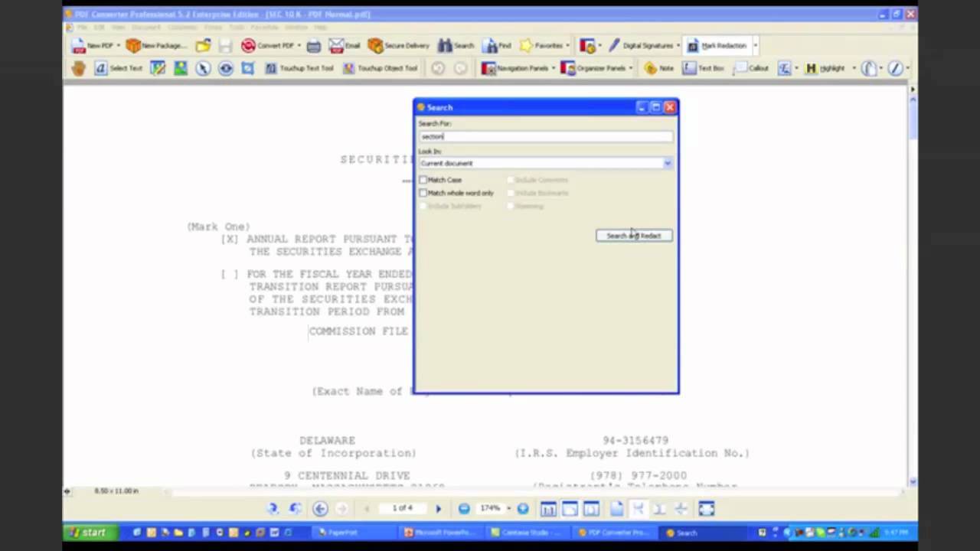Click the Search For input field

click(x=546, y=136)
